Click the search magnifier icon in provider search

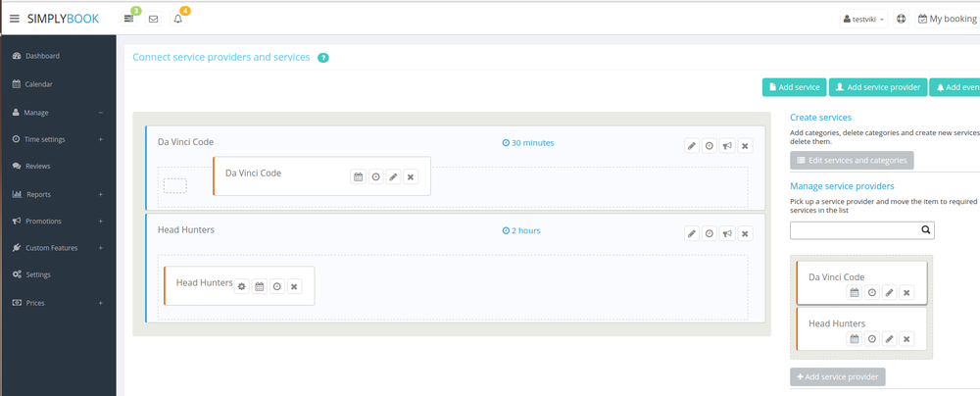pos(925,230)
